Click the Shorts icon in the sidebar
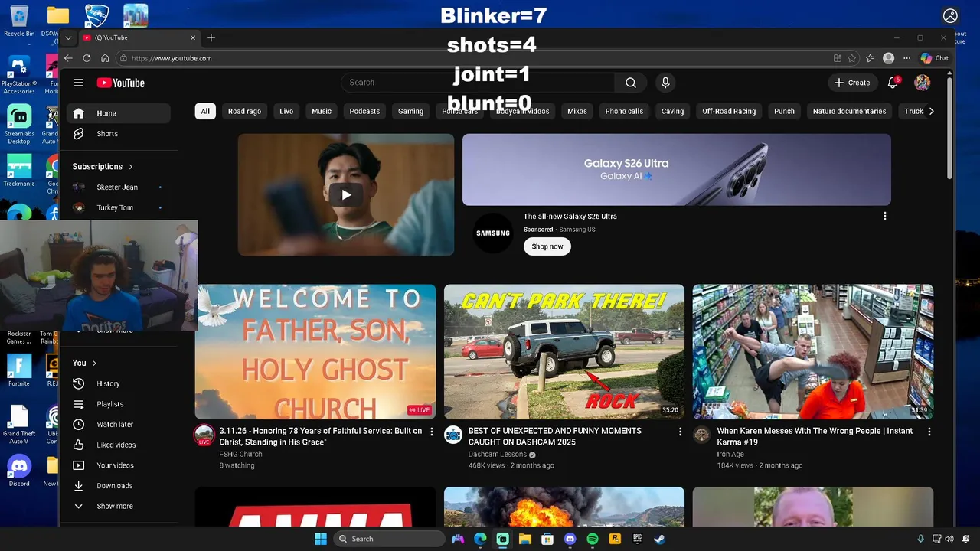 pyautogui.click(x=78, y=133)
